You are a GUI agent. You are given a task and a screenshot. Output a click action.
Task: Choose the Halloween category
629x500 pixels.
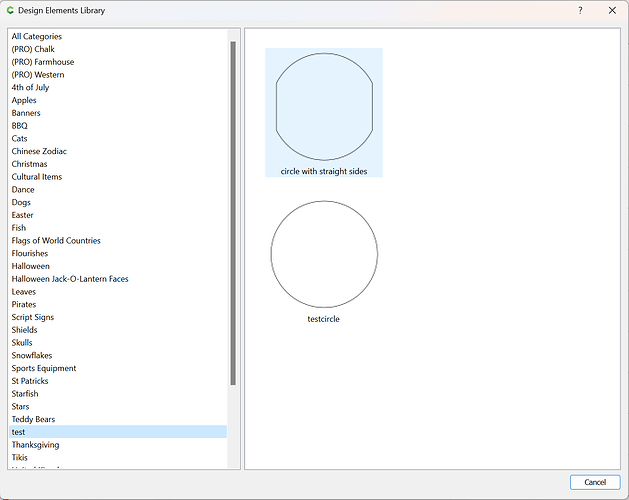click(118, 266)
